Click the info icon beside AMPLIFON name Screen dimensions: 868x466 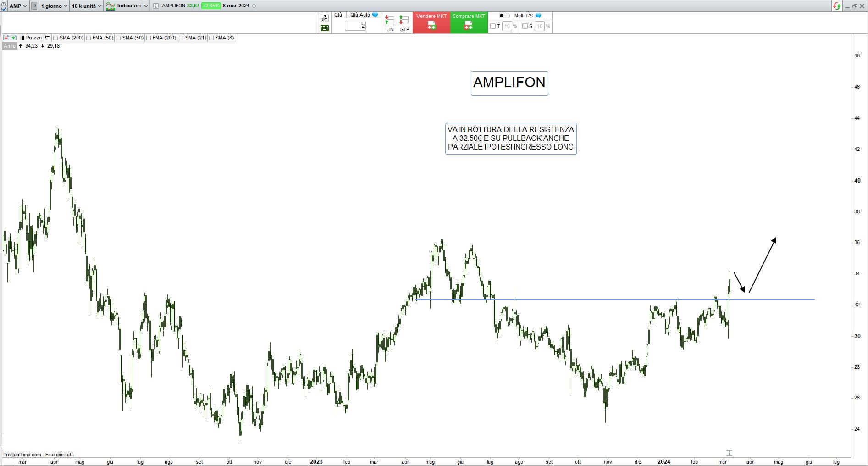click(x=156, y=6)
